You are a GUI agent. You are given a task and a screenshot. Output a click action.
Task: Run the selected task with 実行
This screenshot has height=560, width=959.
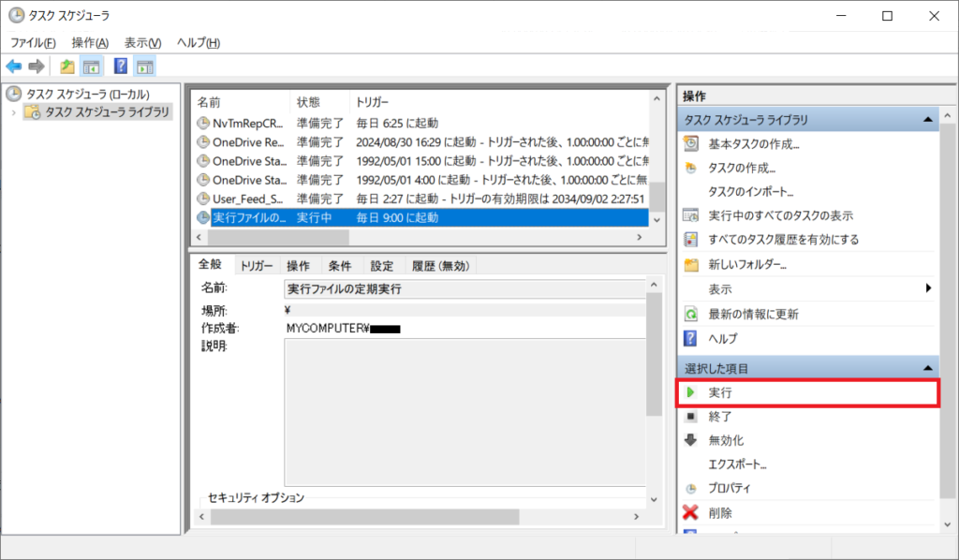(x=720, y=392)
